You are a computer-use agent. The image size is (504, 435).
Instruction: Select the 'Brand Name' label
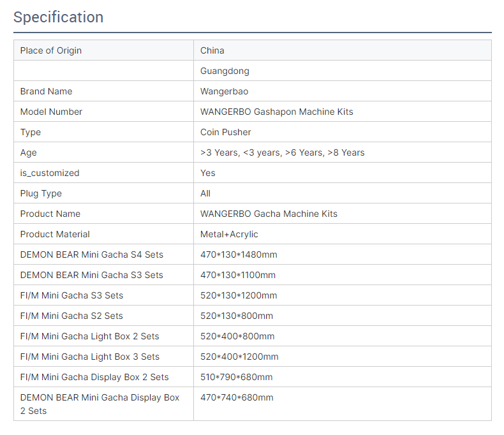pyautogui.click(x=47, y=91)
